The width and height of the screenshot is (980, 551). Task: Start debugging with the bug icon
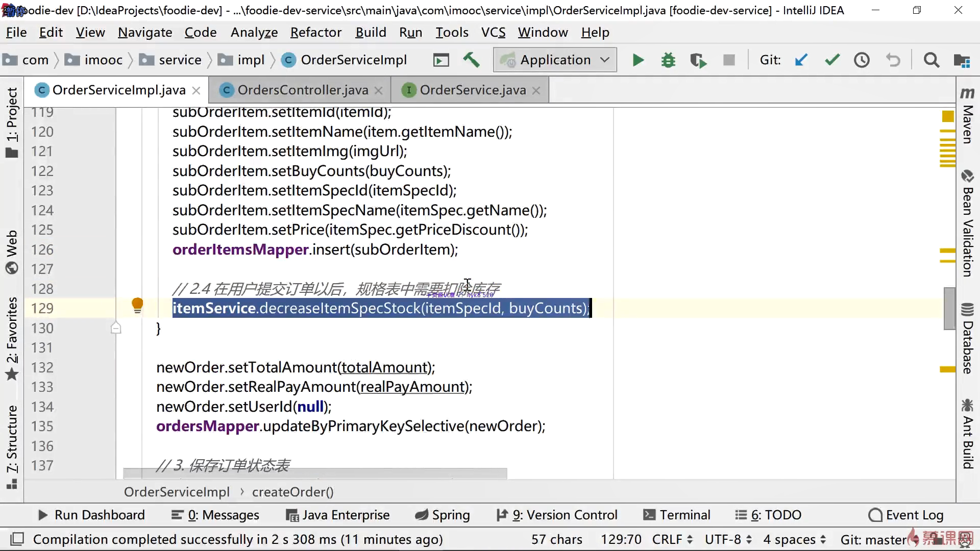tap(668, 60)
